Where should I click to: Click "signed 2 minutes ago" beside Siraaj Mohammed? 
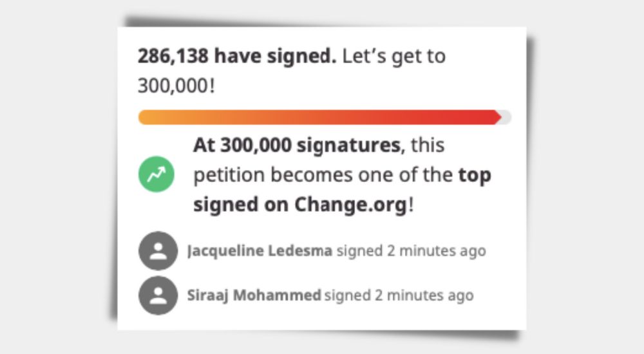(399, 295)
